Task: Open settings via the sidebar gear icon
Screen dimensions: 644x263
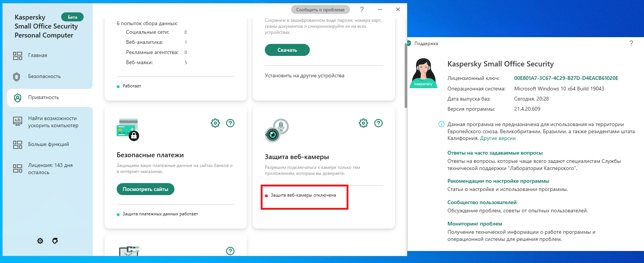Action: point(40,241)
